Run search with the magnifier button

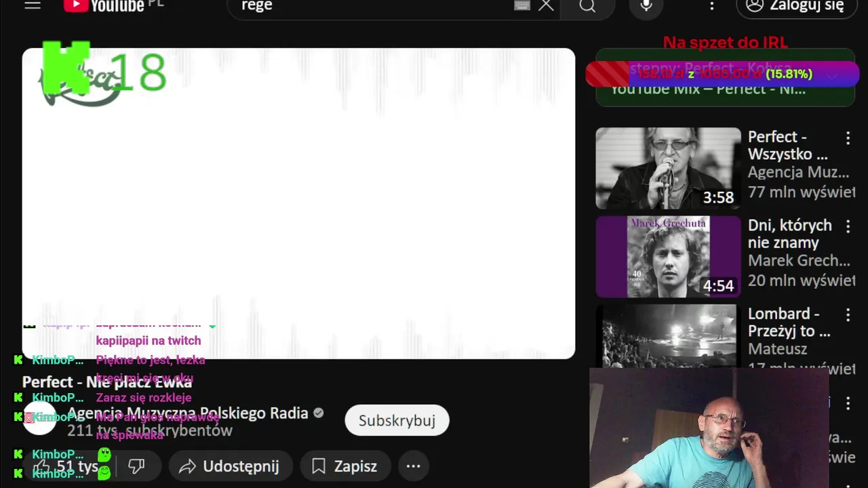pyautogui.click(x=587, y=6)
